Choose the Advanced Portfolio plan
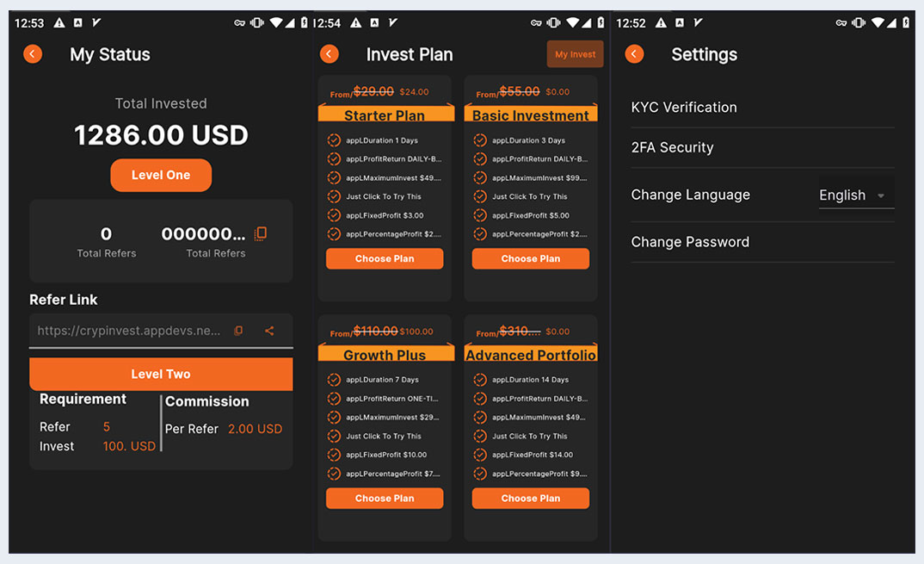Screen dimensions: 924x564 tap(531, 498)
